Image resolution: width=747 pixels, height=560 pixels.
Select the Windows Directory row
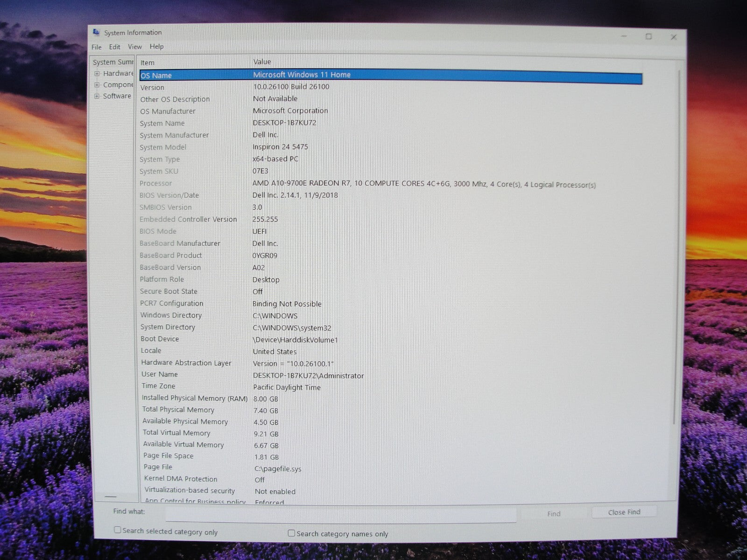coord(391,316)
